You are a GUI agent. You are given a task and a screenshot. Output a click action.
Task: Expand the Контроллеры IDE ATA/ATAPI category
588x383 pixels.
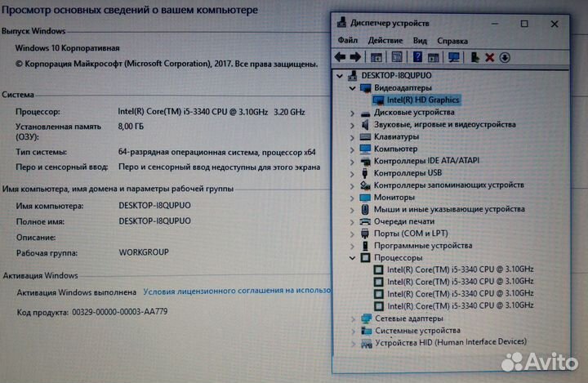point(352,162)
